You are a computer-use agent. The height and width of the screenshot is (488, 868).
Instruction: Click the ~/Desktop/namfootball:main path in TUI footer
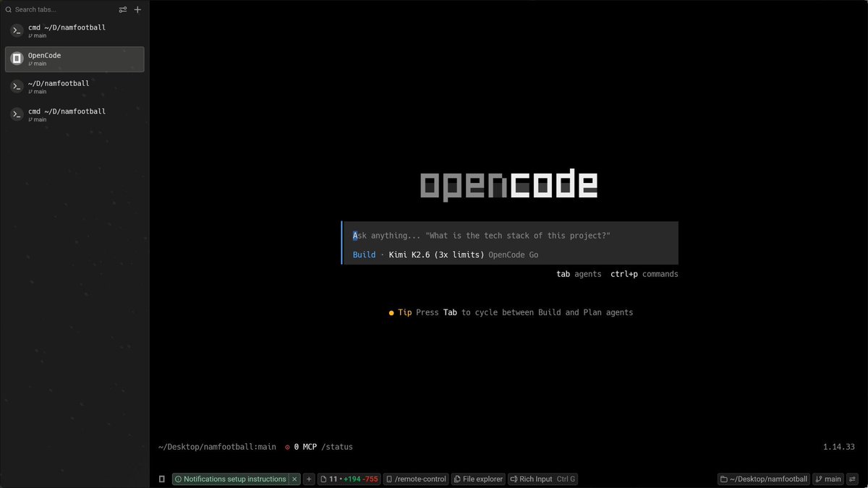click(217, 447)
